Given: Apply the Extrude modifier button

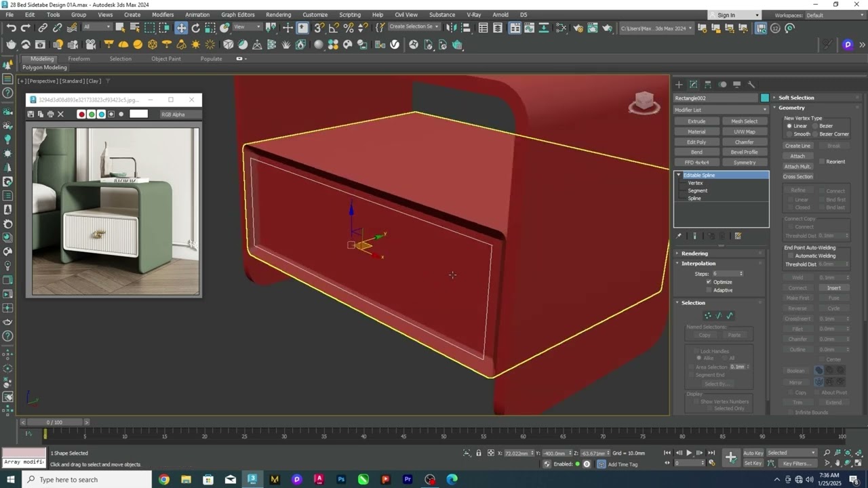Looking at the screenshot, I should pos(696,121).
